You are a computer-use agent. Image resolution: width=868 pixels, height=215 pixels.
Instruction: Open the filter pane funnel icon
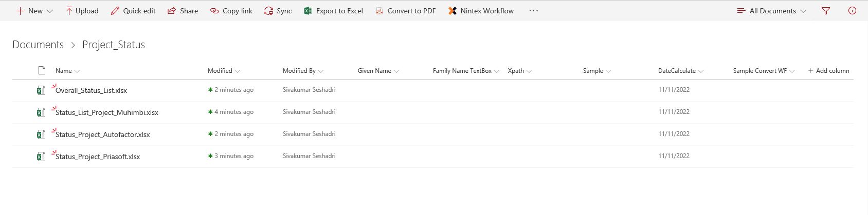[826, 11]
